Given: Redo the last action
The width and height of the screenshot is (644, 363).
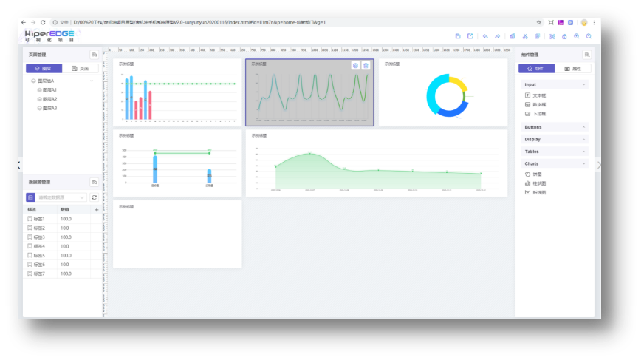Looking at the screenshot, I should tap(497, 36).
